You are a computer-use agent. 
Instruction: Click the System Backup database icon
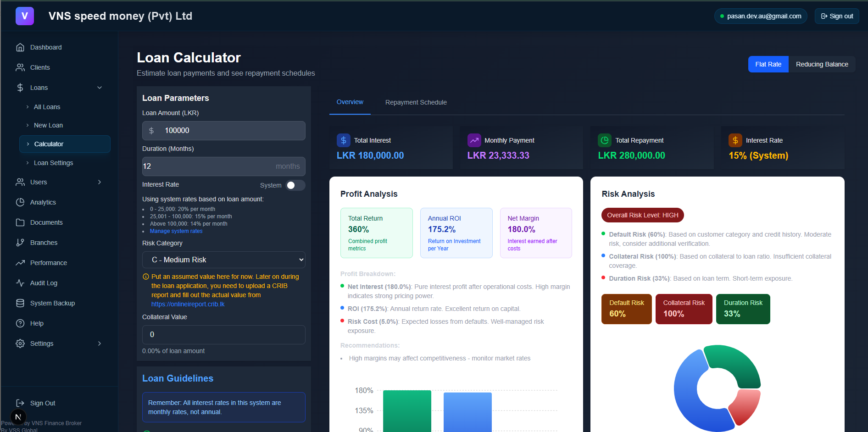[20, 303]
